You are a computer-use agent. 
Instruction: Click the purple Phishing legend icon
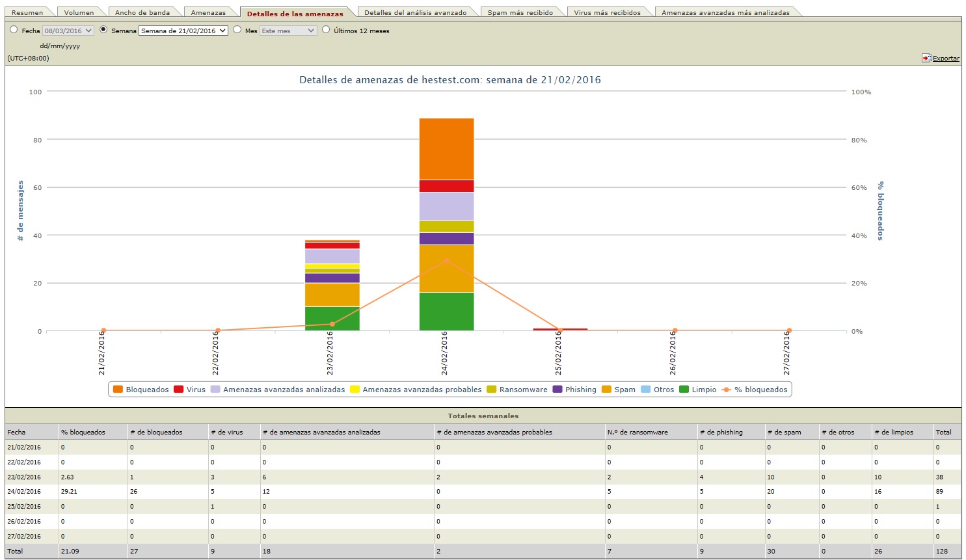(557, 390)
